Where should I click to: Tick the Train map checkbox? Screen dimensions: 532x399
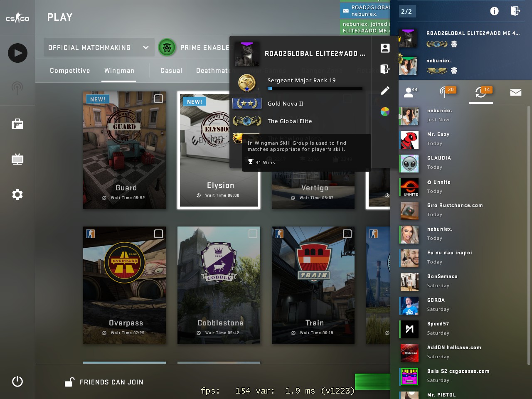[x=347, y=234]
